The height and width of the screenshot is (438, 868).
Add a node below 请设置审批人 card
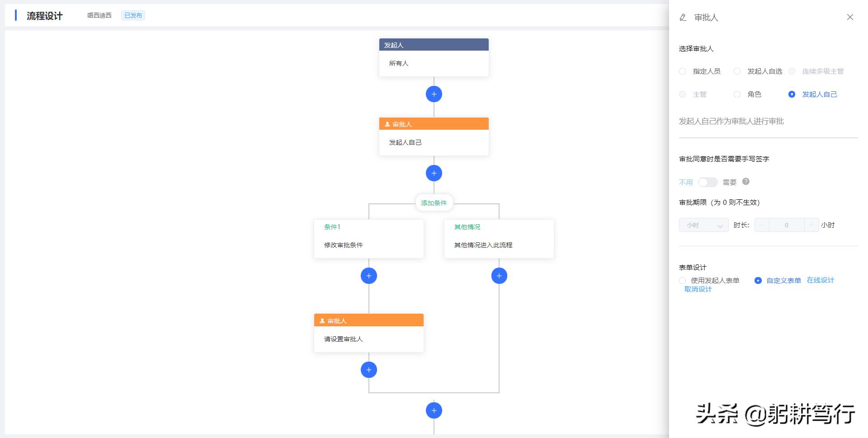coord(369,370)
